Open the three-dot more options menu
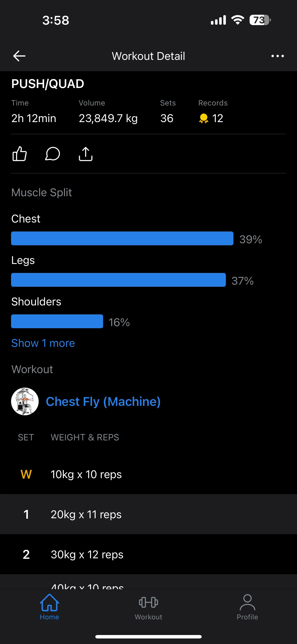 coord(277,56)
